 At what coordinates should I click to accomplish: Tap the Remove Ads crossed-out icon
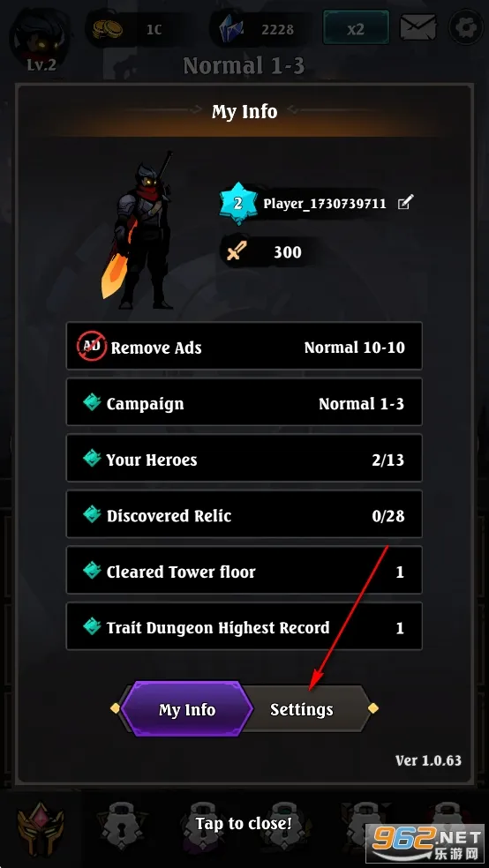(92, 347)
